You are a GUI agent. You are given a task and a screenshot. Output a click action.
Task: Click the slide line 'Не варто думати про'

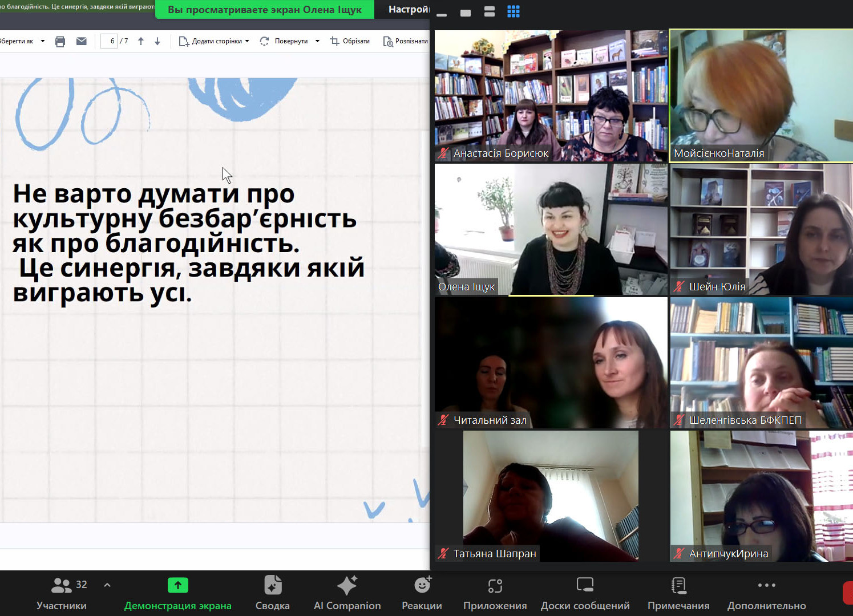(x=153, y=194)
